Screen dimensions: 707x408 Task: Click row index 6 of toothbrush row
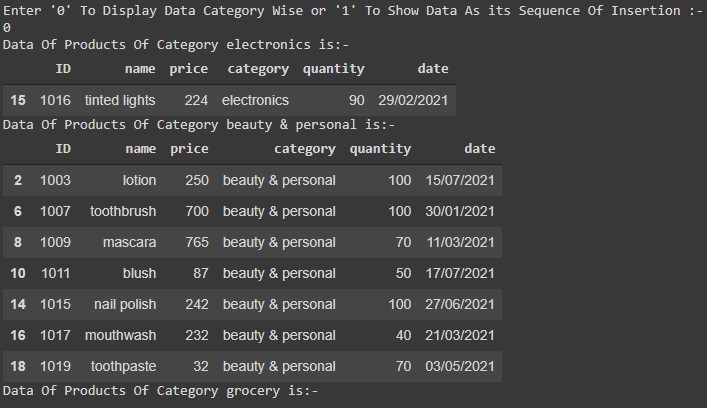18,211
